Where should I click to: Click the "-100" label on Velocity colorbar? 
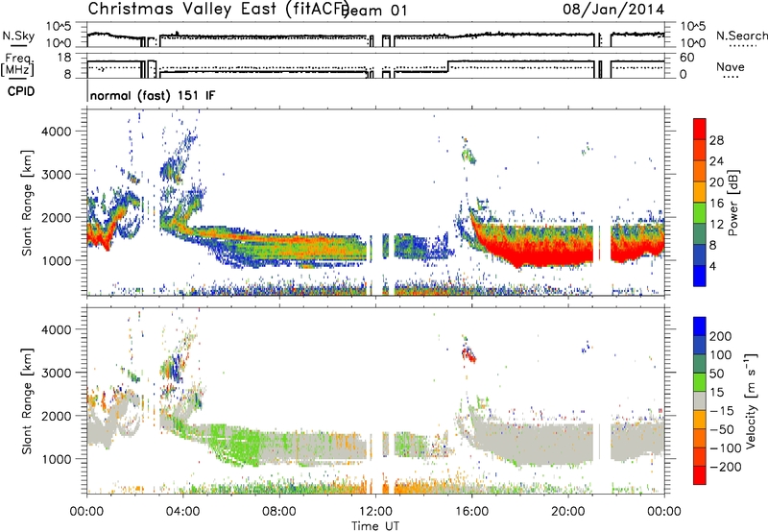pyautogui.click(x=725, y=448)
